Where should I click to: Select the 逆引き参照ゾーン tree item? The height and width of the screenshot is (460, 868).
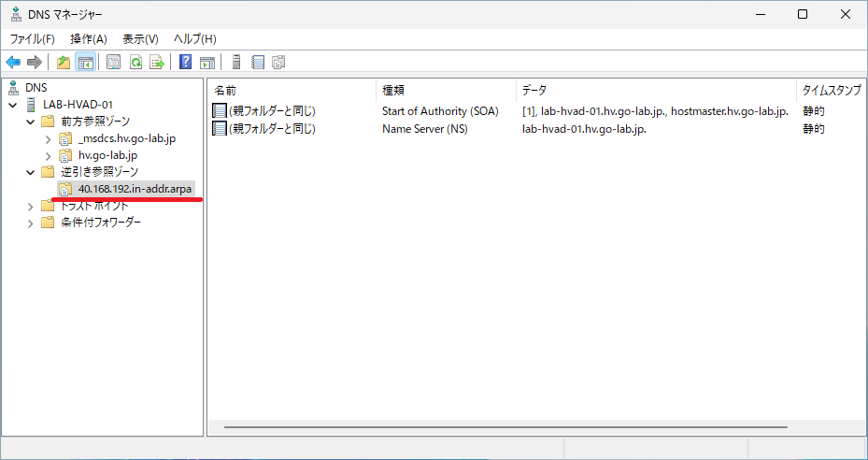[100, 172]
